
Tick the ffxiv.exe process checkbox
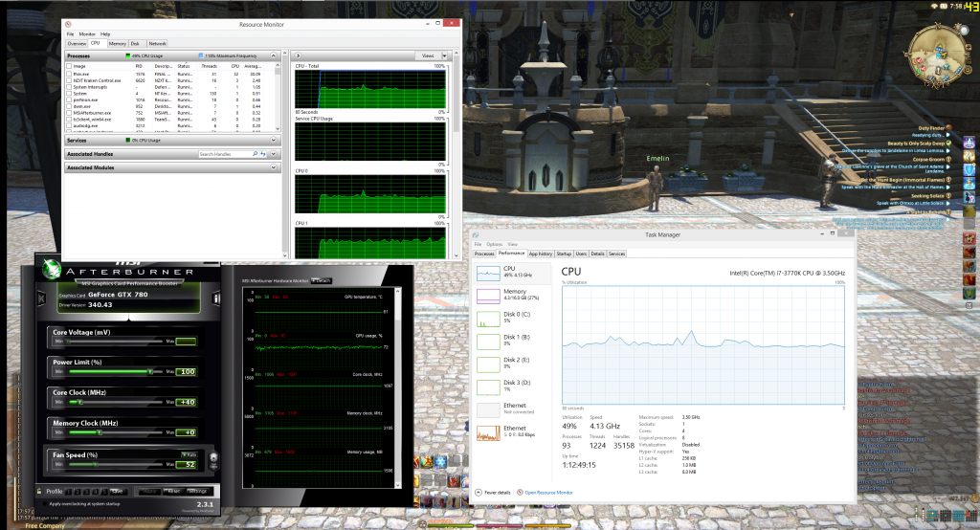(x=69, y=74)
